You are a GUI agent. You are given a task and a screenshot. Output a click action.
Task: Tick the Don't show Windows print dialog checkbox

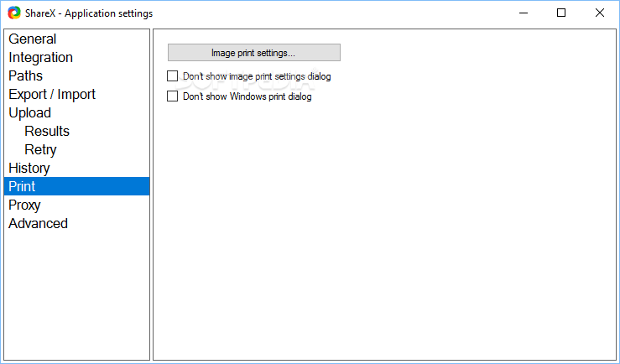point(172,96)
